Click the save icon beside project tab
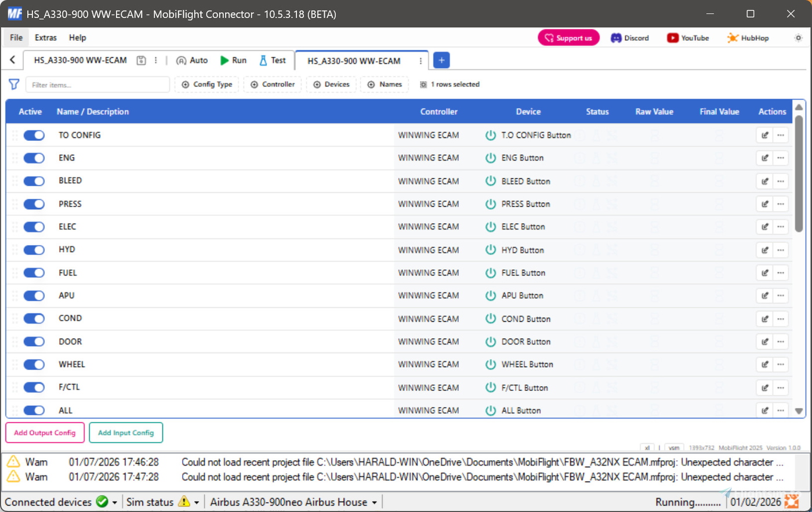The image size is (812, 512). tap(141, 60)
